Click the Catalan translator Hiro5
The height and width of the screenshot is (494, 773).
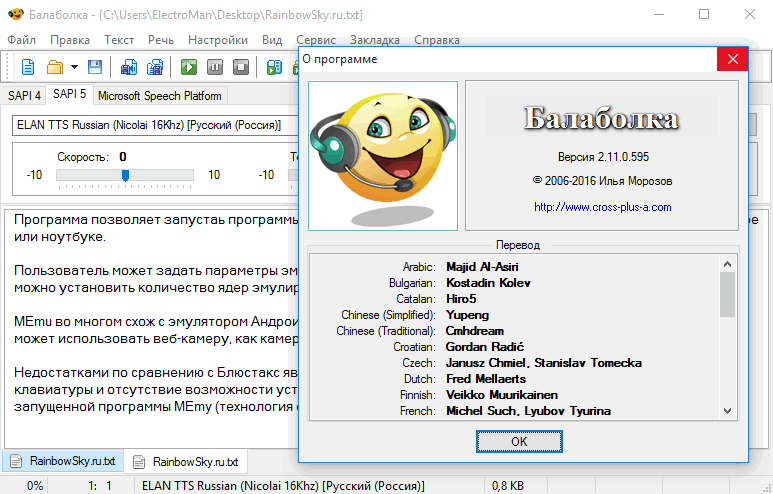point(461,299)
